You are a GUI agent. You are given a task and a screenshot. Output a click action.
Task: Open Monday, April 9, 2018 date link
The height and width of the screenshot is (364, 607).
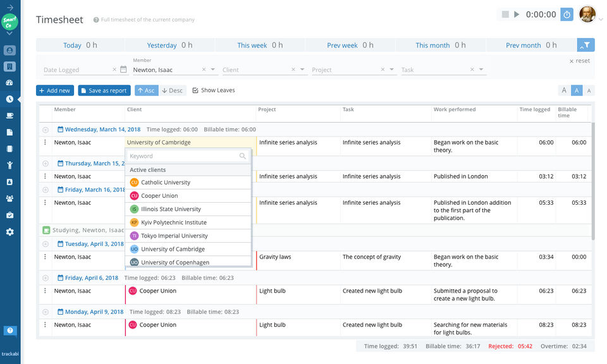90,312
